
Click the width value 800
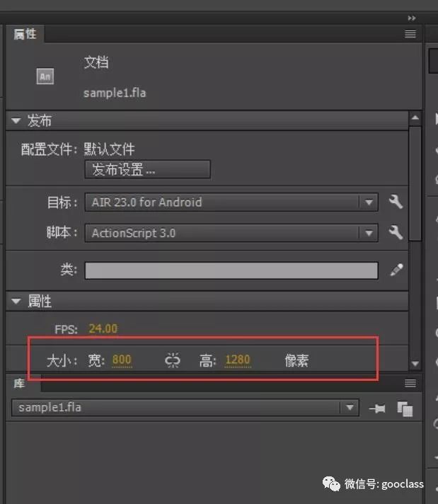[x=122, y=360]
